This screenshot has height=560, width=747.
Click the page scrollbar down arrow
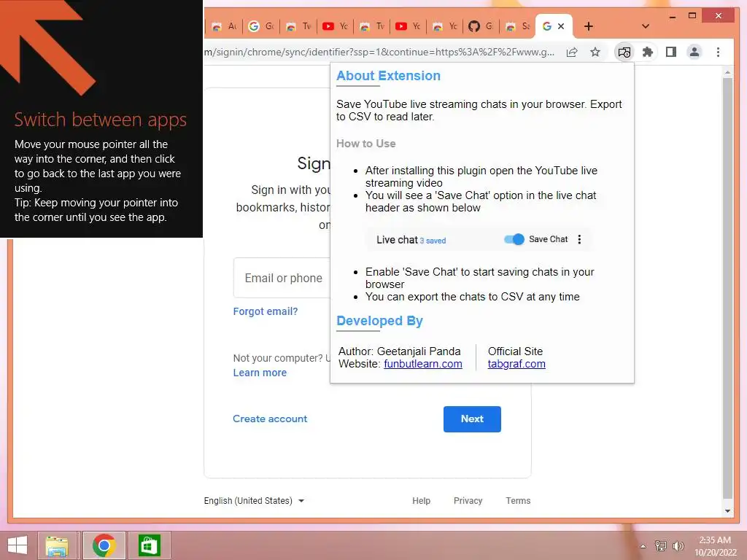pyautogui.click(x=727, y=511)
